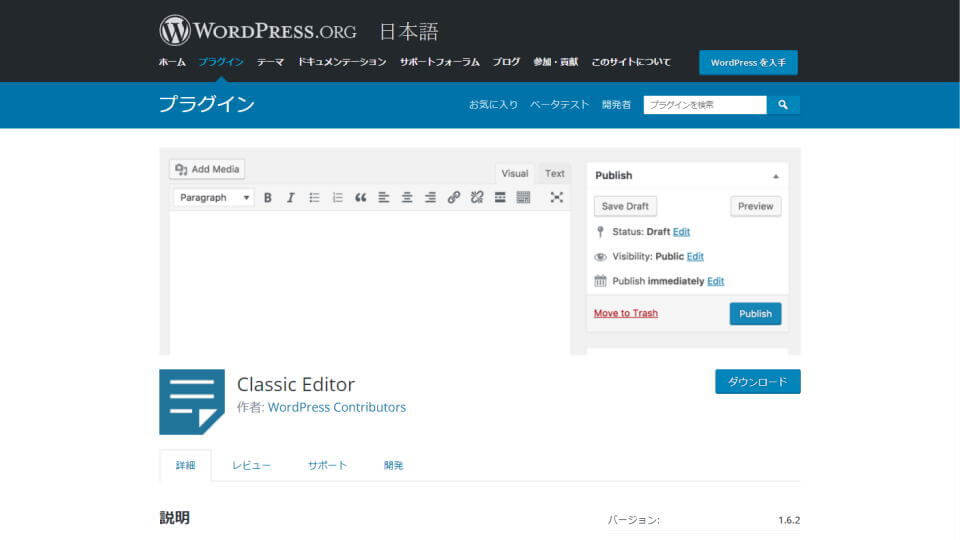Open 参加・貢献 nav menu item
The height and width of the screenshot is (540, 960).
pos(555,62)
